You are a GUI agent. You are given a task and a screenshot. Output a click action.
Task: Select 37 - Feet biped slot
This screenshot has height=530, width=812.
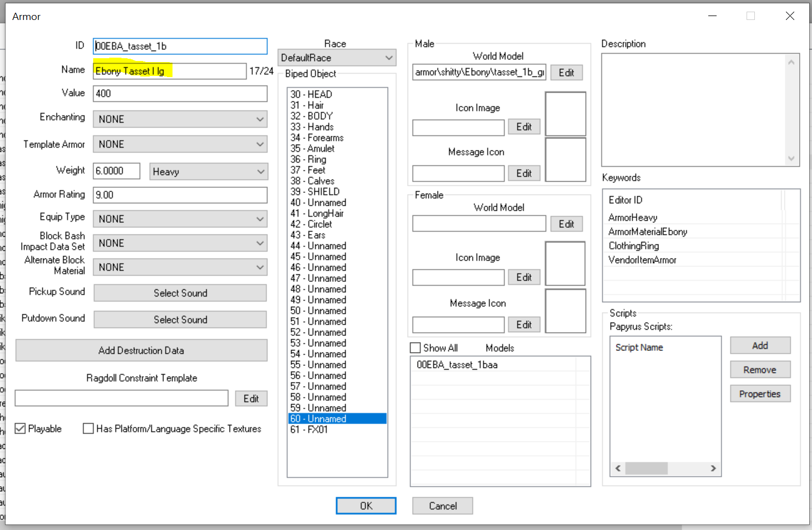coord(337,170)
